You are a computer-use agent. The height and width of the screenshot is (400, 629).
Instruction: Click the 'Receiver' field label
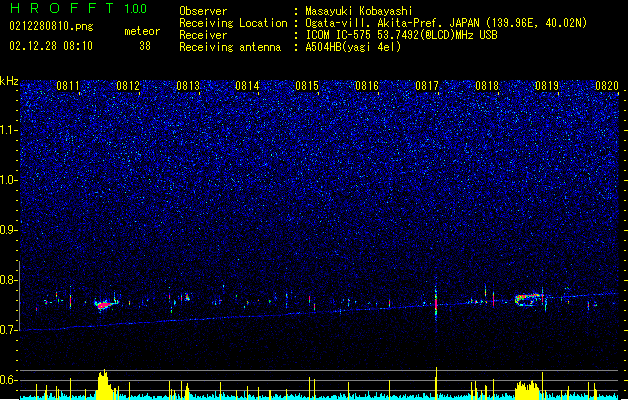(x=203, y=35)
